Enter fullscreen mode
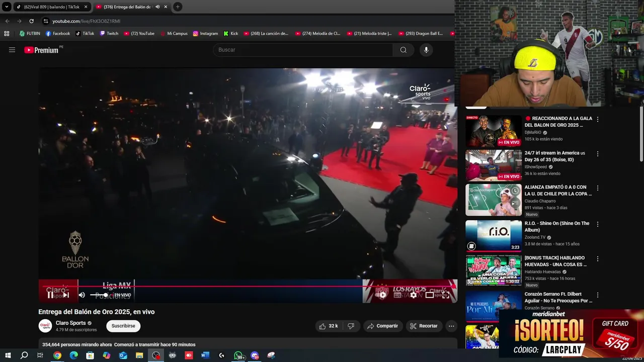The image size is (644, 362). 446,295
